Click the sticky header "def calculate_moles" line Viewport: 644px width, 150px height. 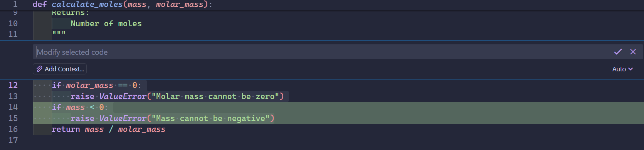coord(122,5)
